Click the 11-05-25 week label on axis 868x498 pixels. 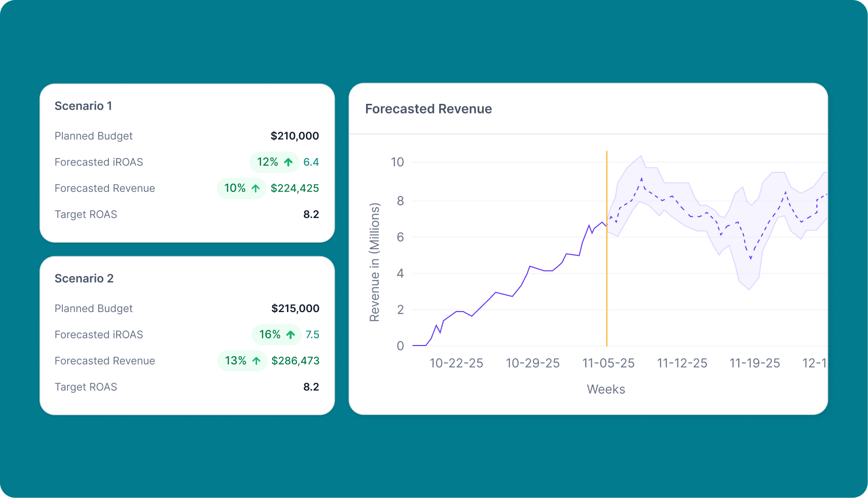pyautogui.click(x=608, y=363)
